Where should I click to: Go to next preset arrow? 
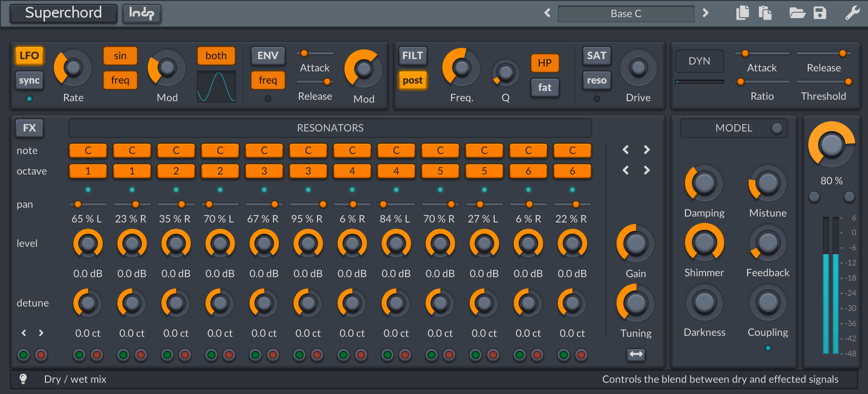(x=706, y=13)
